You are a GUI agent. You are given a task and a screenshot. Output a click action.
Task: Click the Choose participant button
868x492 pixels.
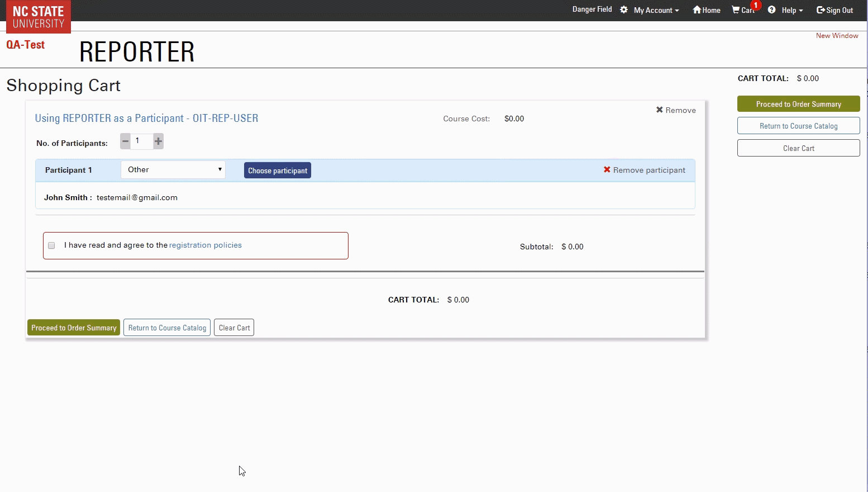tap(278, 171)
